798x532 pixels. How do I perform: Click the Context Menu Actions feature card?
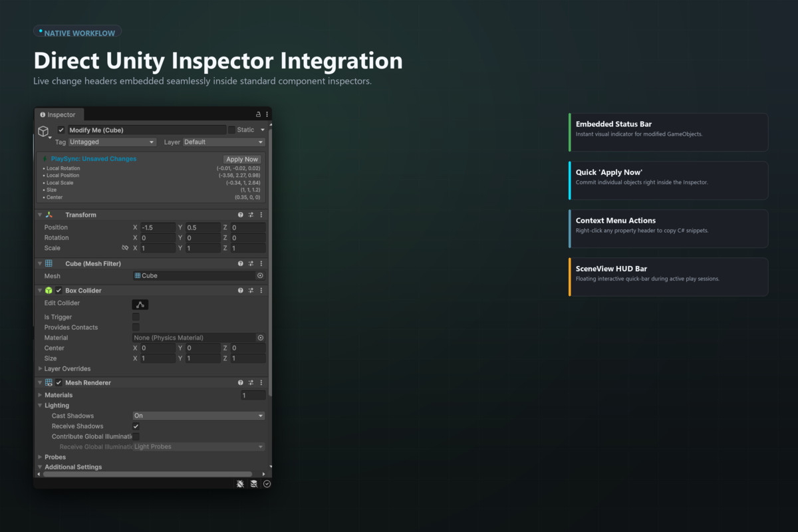(x=668, y=229)
